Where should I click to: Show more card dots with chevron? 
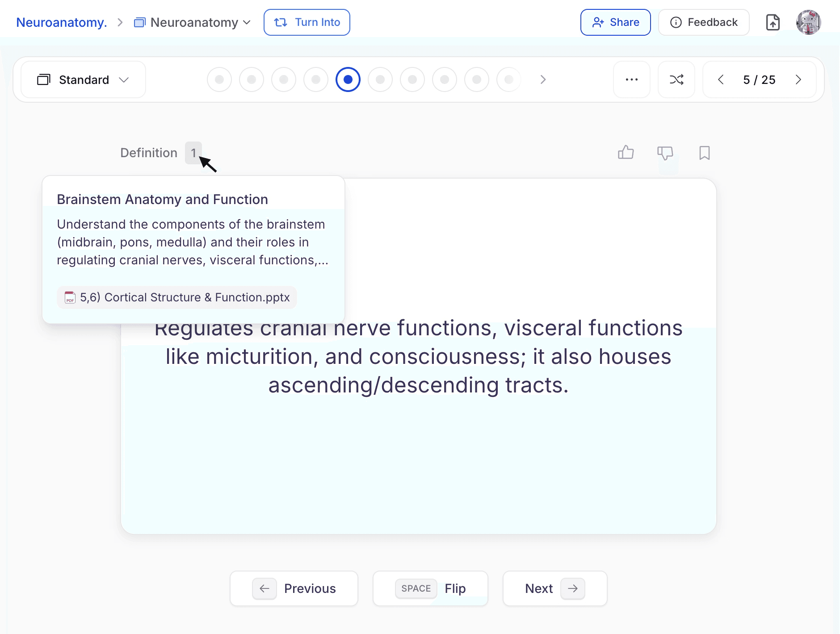click(543, 79)
